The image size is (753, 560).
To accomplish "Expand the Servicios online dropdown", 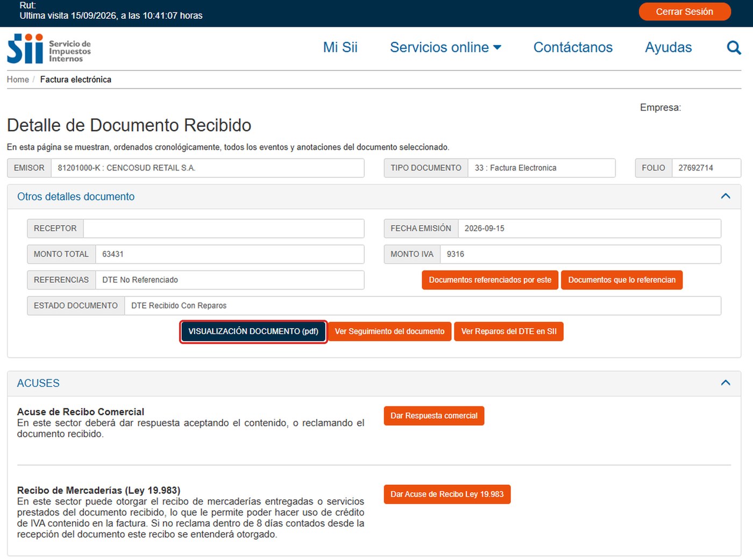I will (445, 47).
